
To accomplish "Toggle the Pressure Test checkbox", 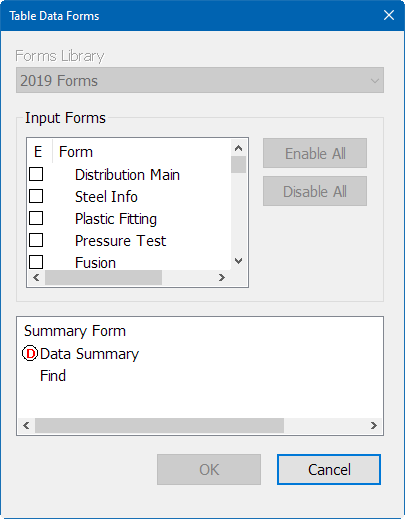I will pos(36,240).
